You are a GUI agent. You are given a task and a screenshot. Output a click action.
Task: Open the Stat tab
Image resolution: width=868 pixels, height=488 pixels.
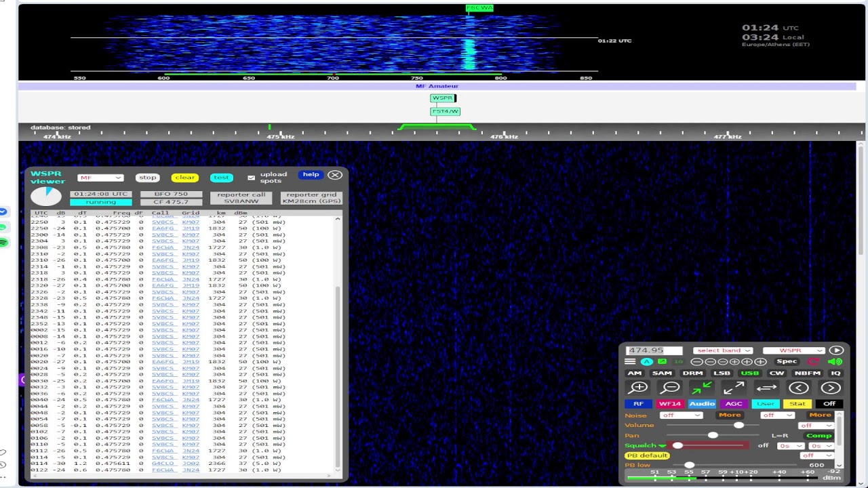pyautogui.click(x=797, y=404)
